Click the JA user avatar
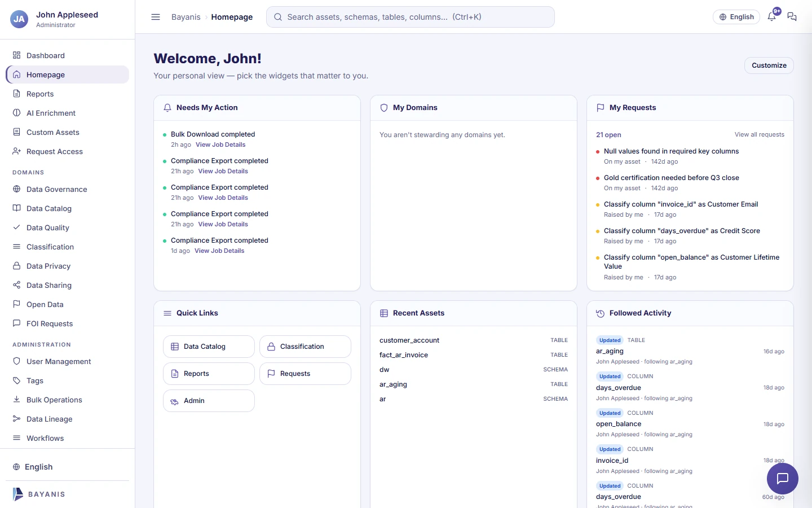The height and width of the screenshot is (508, 812). click(19, 19)
